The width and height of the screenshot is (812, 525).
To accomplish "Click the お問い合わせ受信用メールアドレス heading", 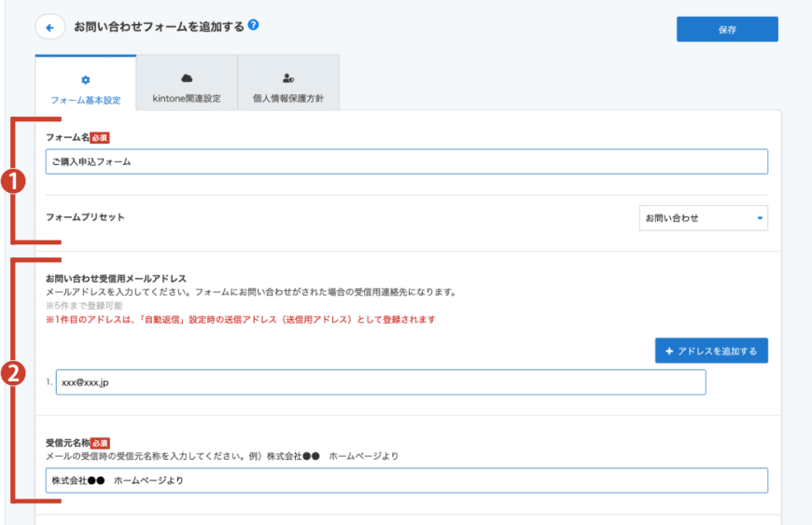I will [116, 279].
